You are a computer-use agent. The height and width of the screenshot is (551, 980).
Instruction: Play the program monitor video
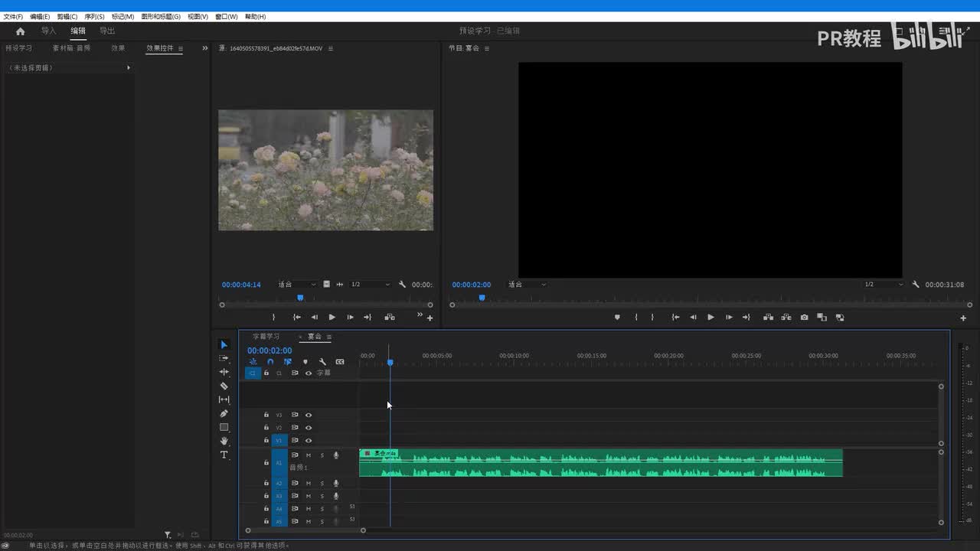710,317
